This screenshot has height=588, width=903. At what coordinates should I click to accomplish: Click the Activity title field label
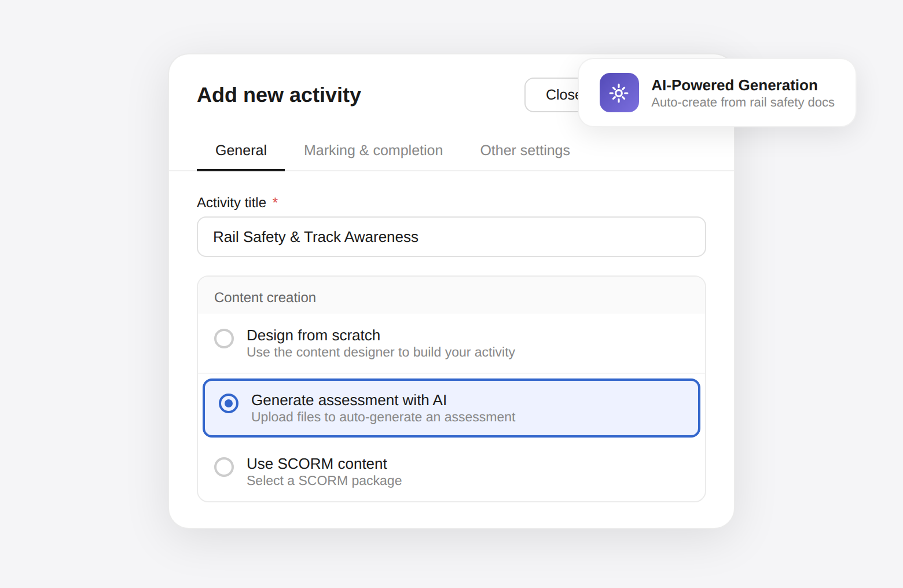point(232,203)
